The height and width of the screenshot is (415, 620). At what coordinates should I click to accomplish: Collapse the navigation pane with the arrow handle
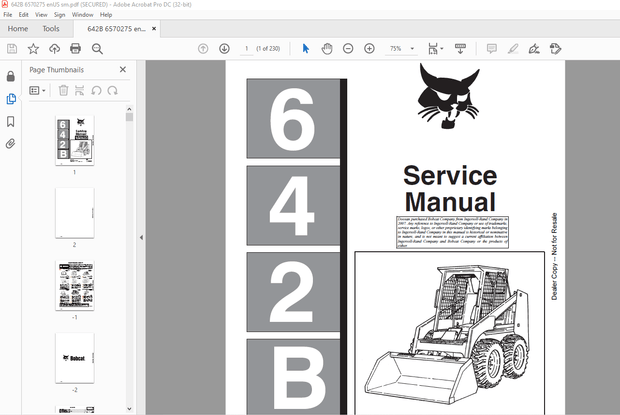click(x=140, y=238)
